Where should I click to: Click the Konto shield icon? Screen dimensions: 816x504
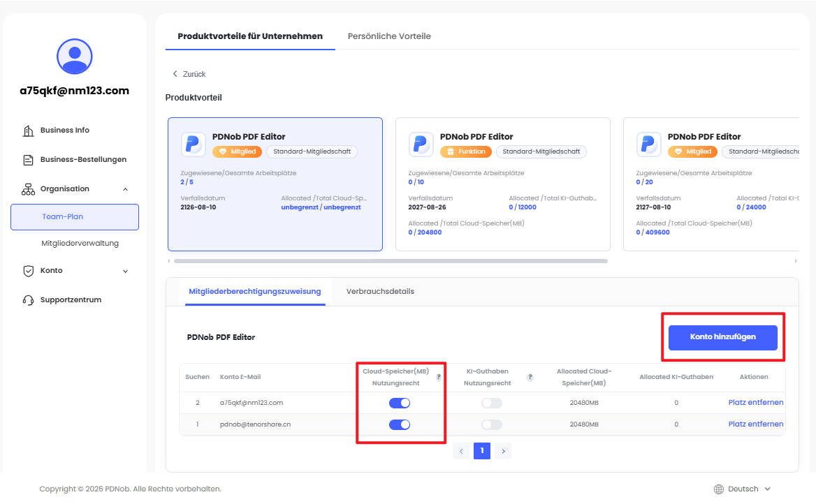[28, 271]
